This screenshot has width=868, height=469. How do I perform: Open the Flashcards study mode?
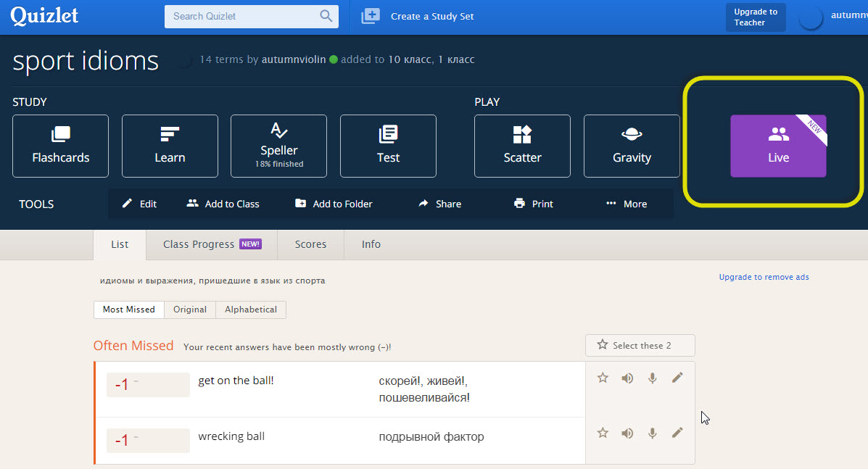point(60,146)
